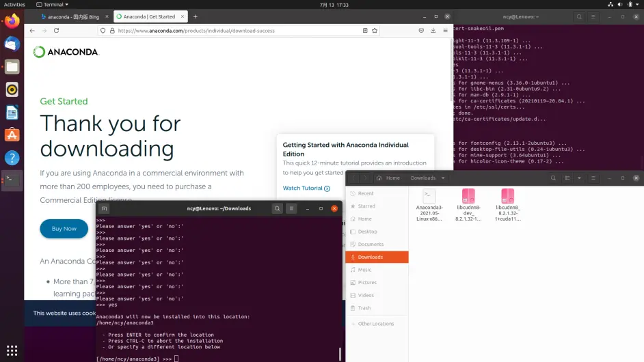Search in the Downloads terminal window
Image resolution: width=644 pixels, height=362 pixels.
(278, 208)
